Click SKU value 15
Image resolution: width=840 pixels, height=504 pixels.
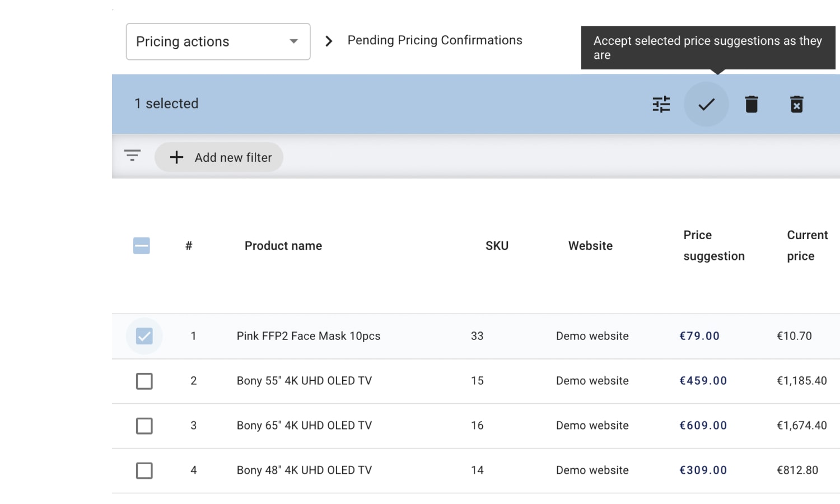[477, 381]
